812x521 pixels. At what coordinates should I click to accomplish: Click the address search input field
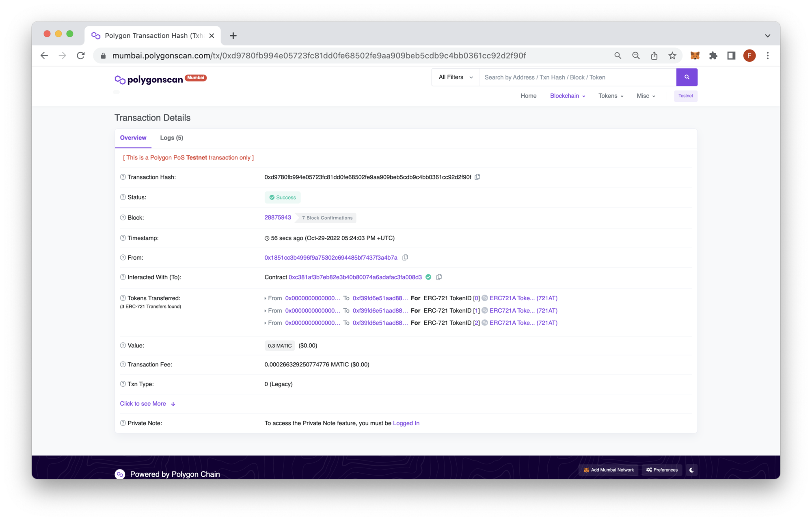[x=577, y=77]
